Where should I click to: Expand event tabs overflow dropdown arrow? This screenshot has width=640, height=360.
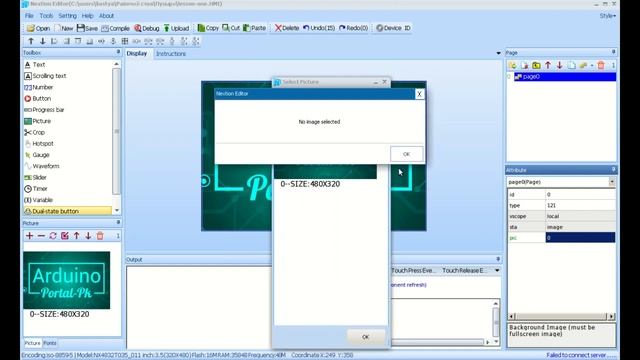(x=497, y=270)
